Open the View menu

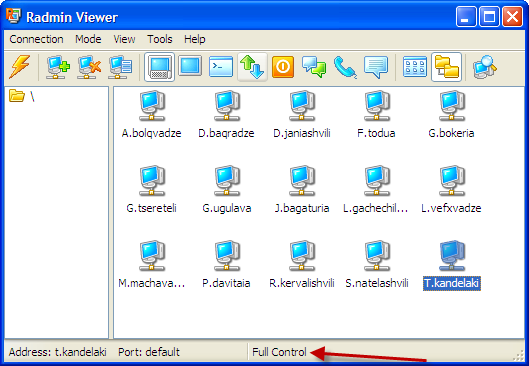tap(124, 39)
